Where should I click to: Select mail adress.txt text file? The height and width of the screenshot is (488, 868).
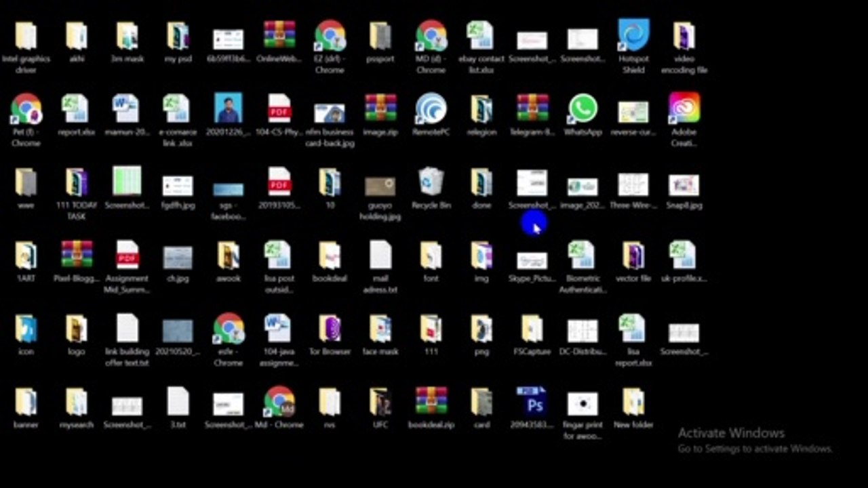click(x=380, y=256)
